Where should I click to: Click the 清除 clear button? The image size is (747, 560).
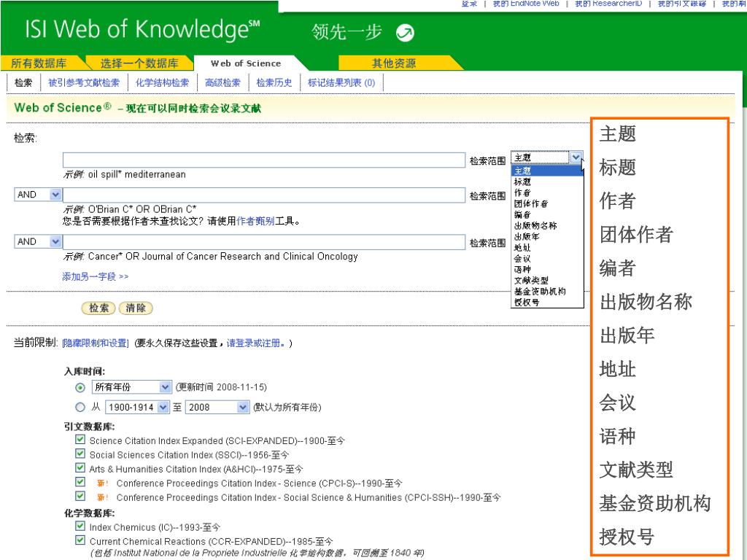coord(136,308)
